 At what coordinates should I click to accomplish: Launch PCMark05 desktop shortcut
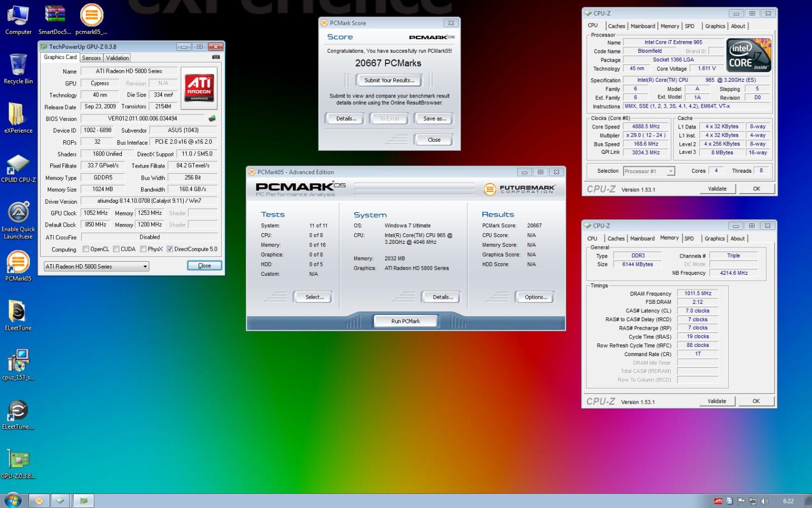point(18,266)
